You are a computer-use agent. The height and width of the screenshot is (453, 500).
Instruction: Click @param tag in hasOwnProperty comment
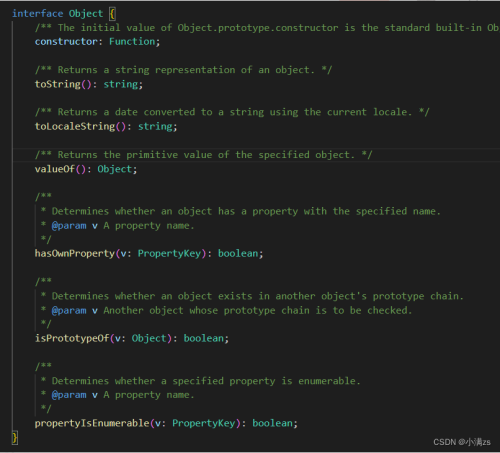pos(69,226)
